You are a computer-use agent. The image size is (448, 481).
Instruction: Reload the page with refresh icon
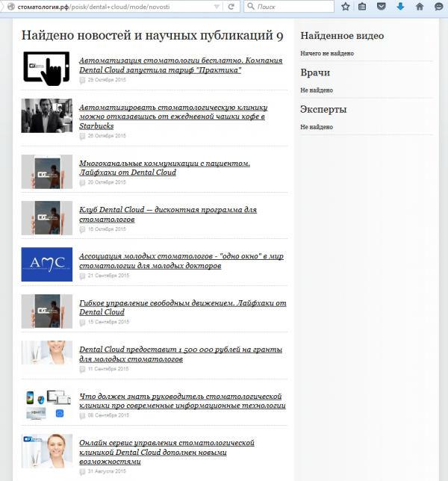[x=231, y=7]
